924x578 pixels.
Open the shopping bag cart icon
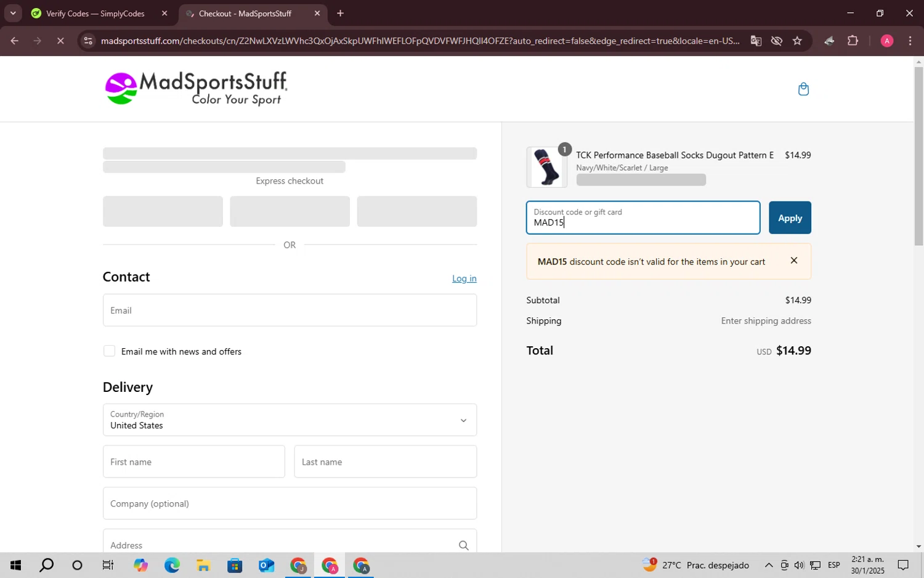click(803, 89)
